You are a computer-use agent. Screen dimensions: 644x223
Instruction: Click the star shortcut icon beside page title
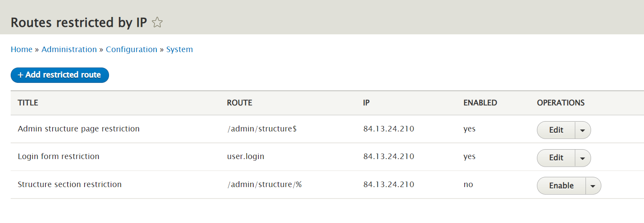pyautogui.click(x=157, y=22)
